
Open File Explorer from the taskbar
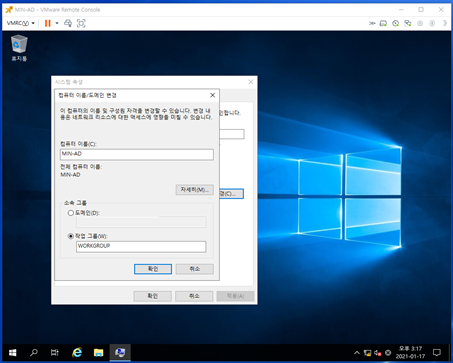point(98,353)
